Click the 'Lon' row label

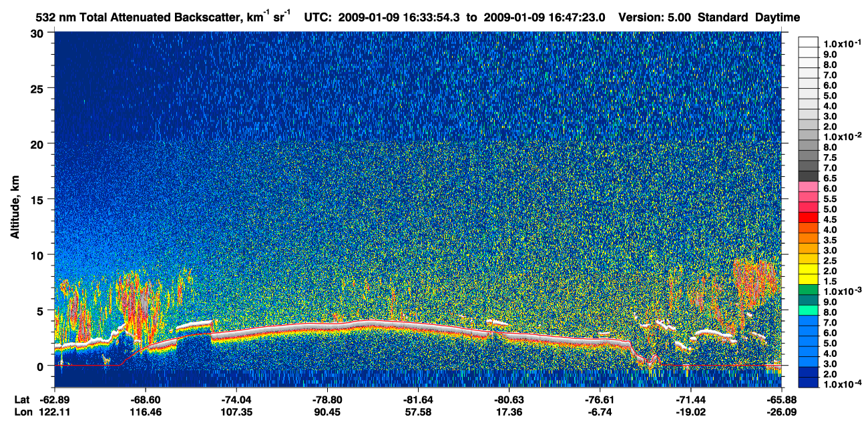coord(22,412)
